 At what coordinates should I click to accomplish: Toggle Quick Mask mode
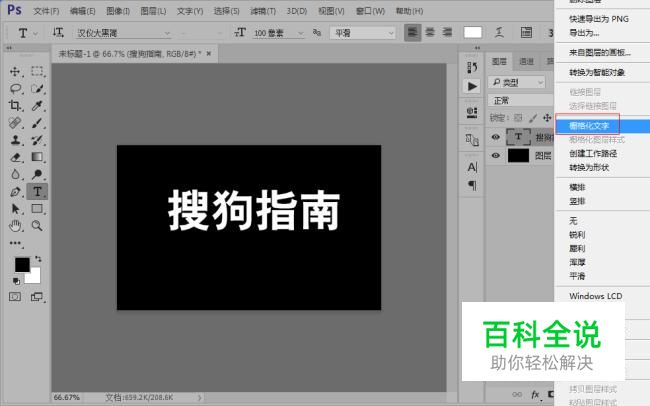[15, 297]
